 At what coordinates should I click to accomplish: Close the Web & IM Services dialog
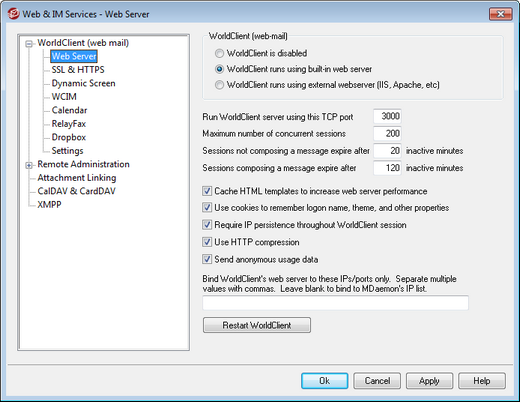pyautogui.click(x=500, y=14)
